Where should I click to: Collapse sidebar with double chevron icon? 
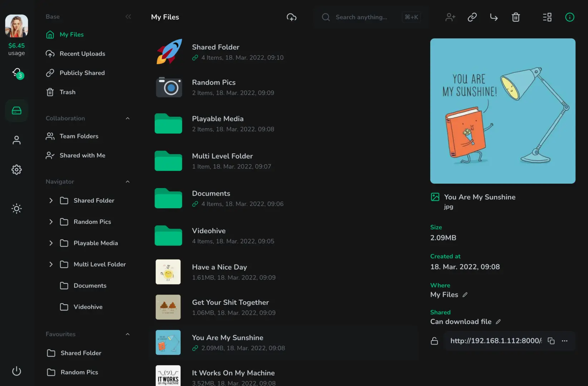click(128, 16)
